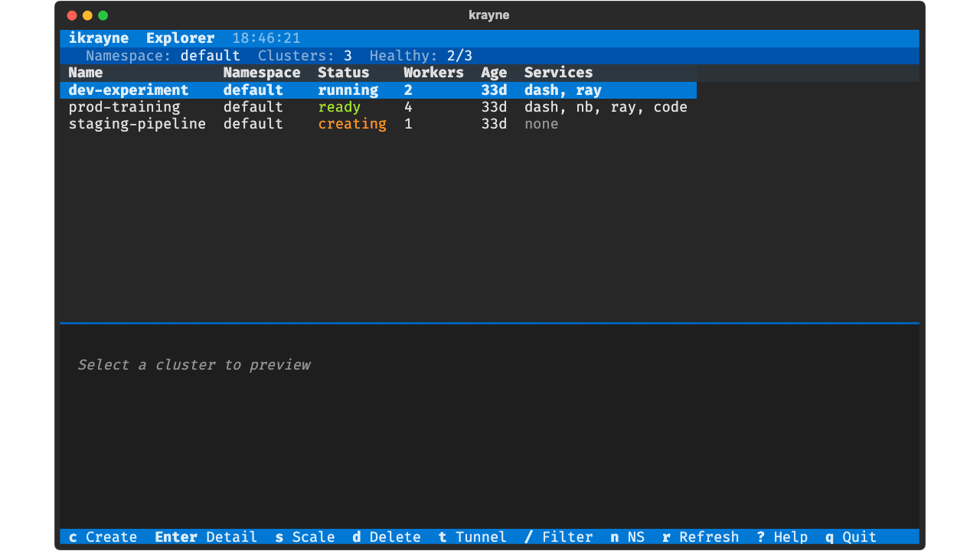This screenshot has height=551, width=980.
Task: Click the Help shortcut in footer
Action: pyautogui.click(x=782, y=537)
